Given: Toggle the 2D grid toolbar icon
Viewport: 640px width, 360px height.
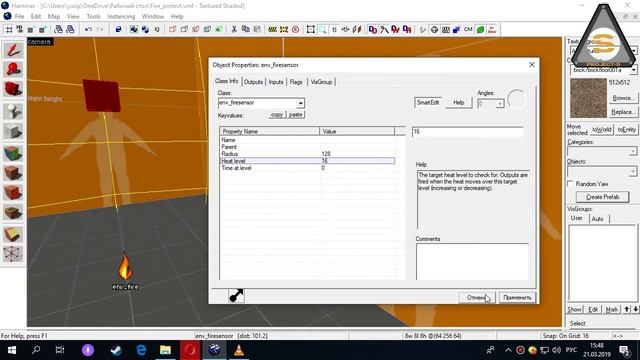Looking at the screenshot, I should [9, 29].
